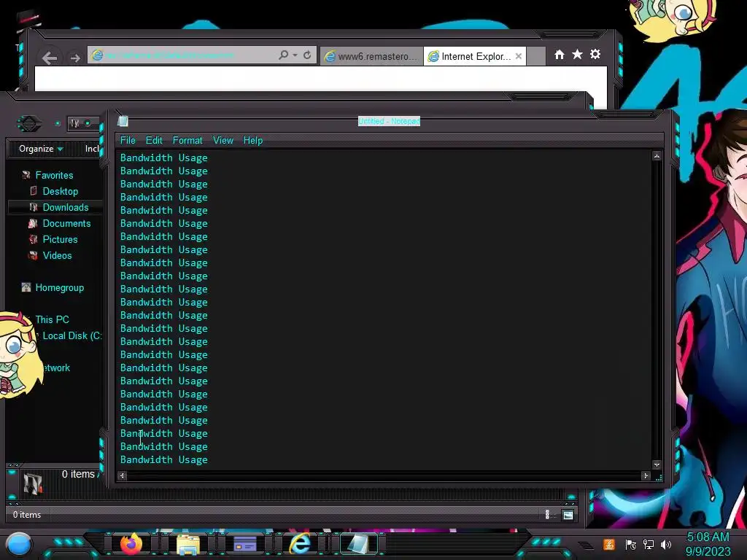Click the Explorer back navigation button

29,124
